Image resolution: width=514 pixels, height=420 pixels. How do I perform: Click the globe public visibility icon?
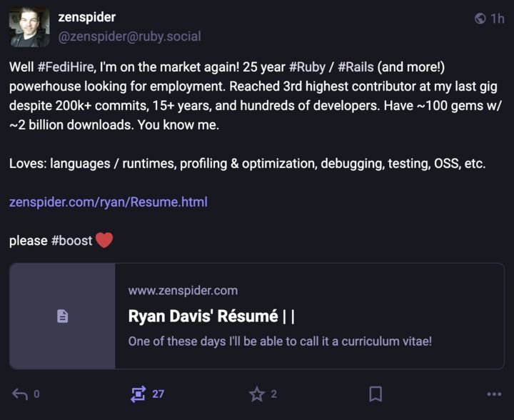480,19
